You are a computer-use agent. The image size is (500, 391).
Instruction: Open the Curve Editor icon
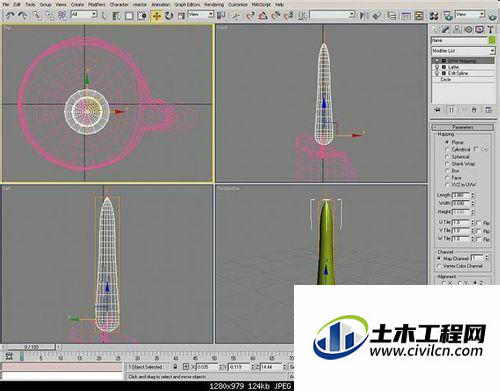click(406, 15)
